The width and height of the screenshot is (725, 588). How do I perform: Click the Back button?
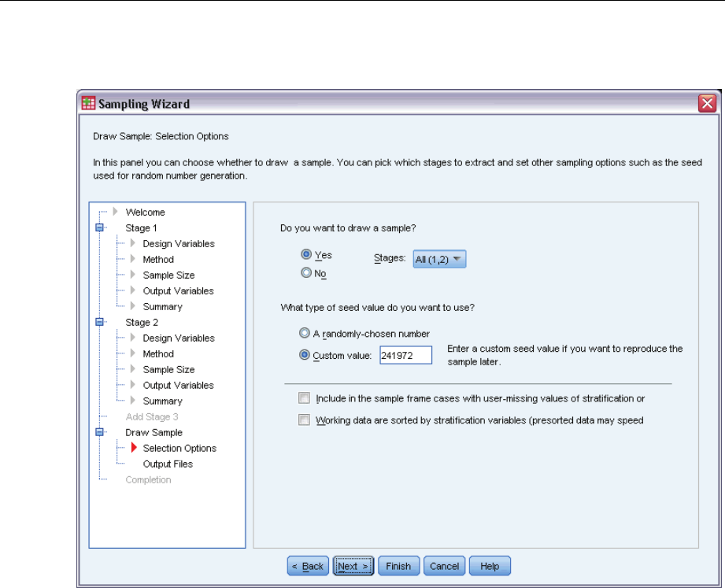[308, 566]
